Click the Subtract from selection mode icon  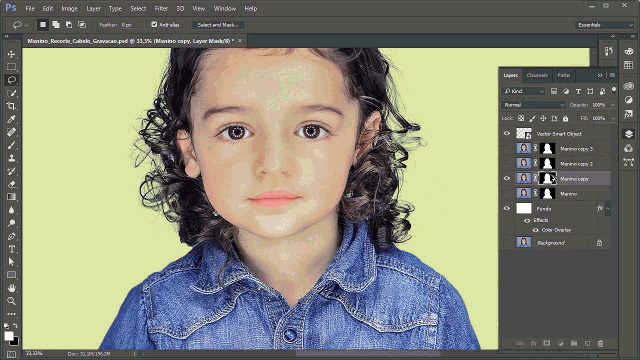(69, 25)
